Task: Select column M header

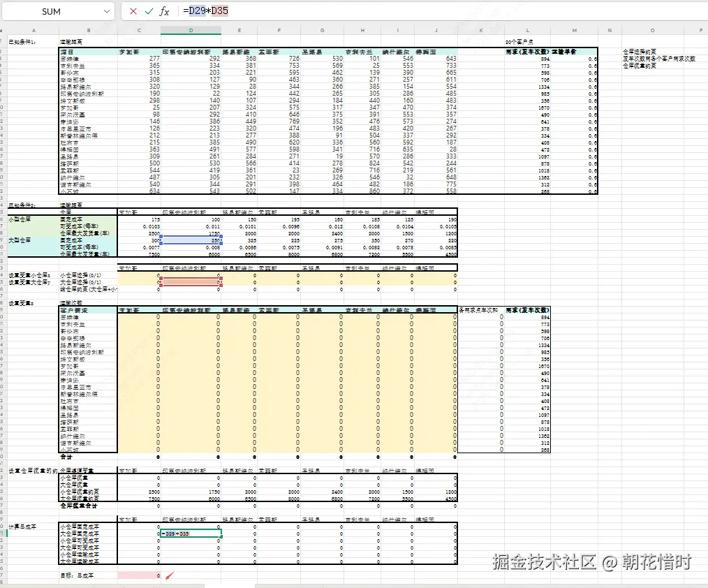Action: tap(575, 30)
